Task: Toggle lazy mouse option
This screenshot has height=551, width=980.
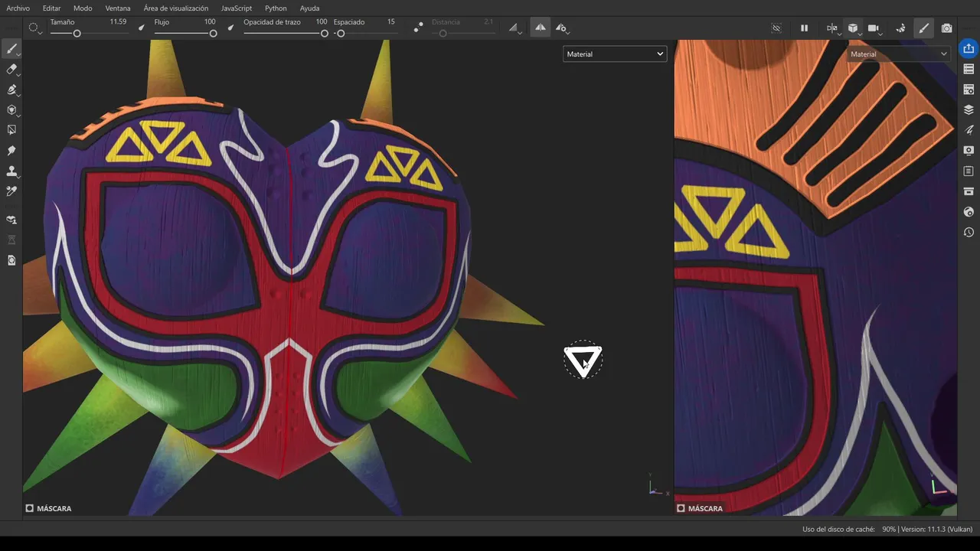Action: click(418, 28)
